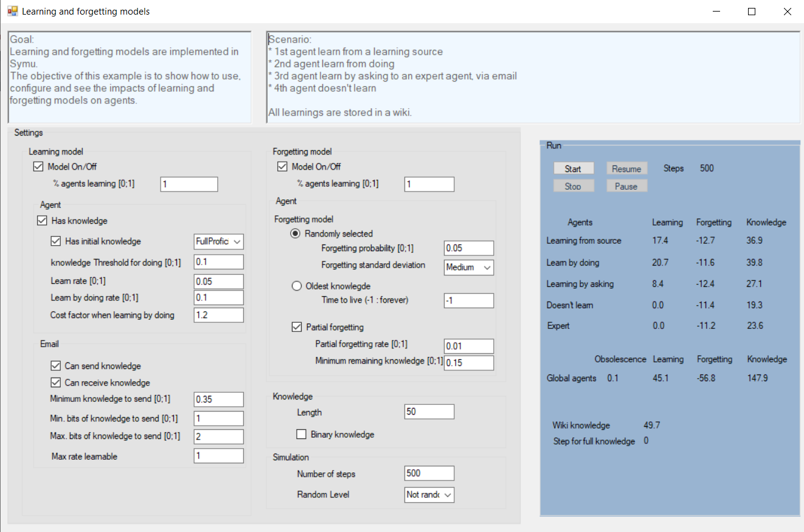Click Step for full knowledge label
804x532 pixels.
tap(594, 441)
